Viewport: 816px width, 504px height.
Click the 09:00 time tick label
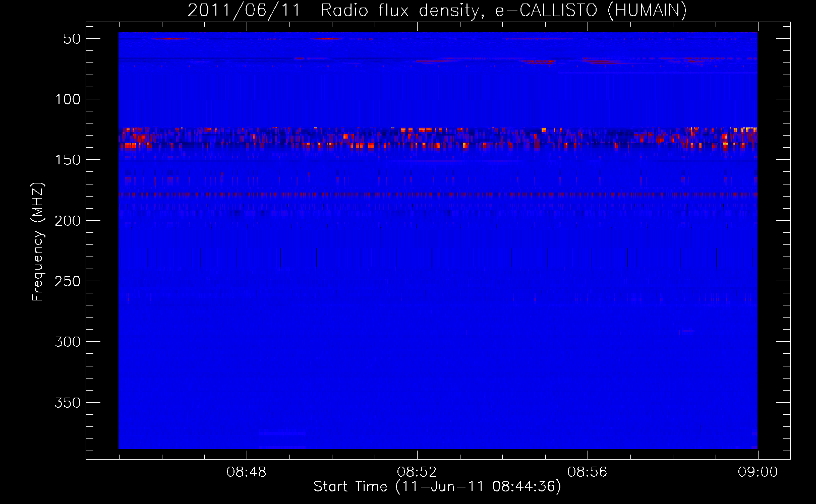coord(758,472)
